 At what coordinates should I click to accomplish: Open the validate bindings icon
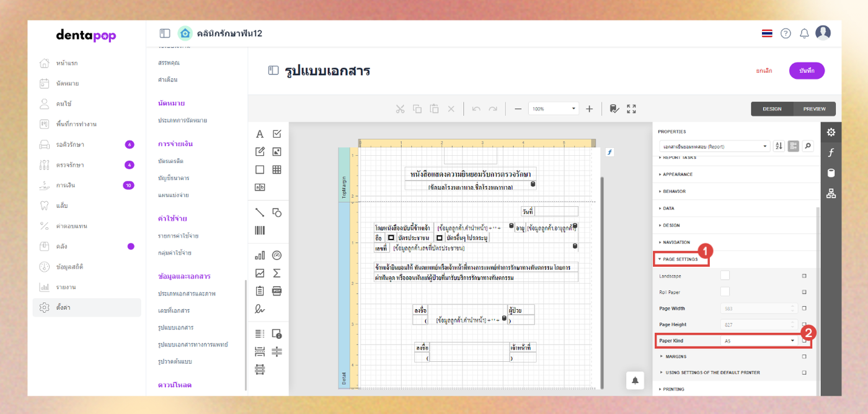614,109
